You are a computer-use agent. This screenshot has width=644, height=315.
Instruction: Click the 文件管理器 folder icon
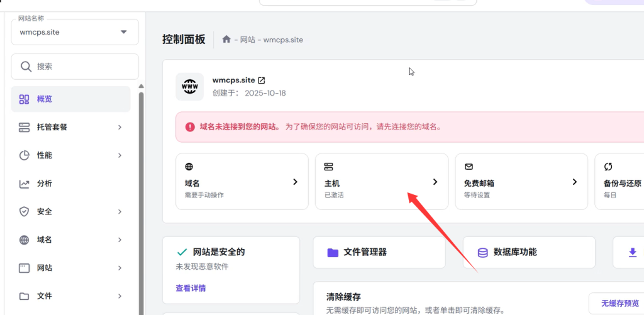pyautogui.click(x=333, y=252)
